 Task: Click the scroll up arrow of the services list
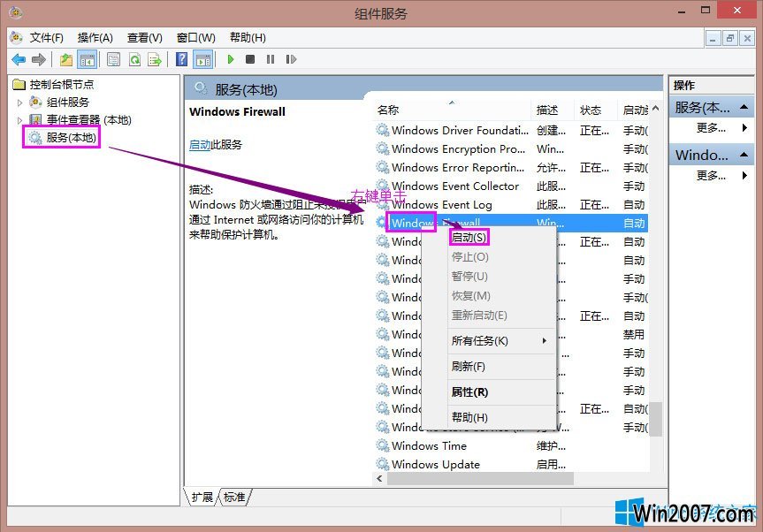(656, 109)
